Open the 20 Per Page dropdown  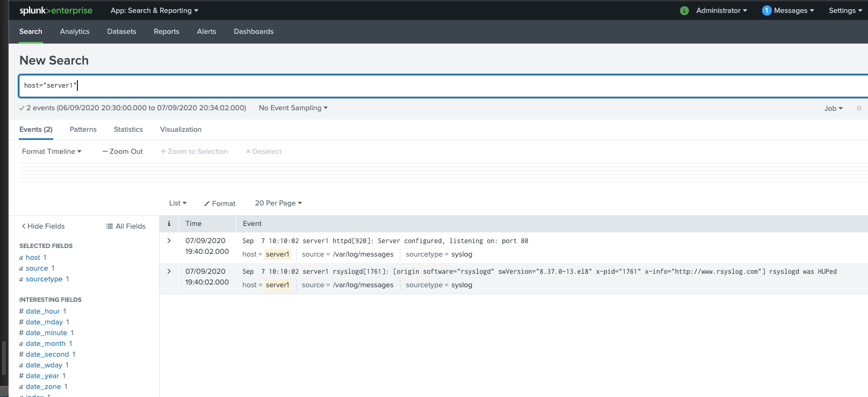pos(278,203)
